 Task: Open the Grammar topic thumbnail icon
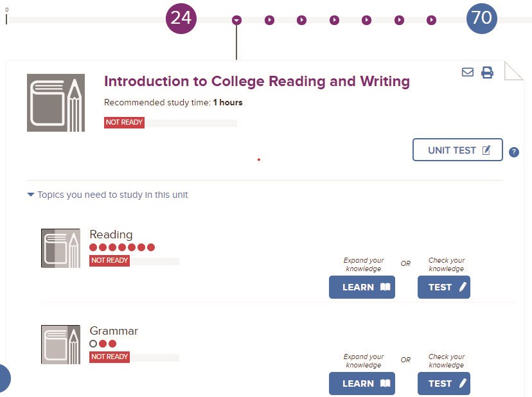(61, 344)
